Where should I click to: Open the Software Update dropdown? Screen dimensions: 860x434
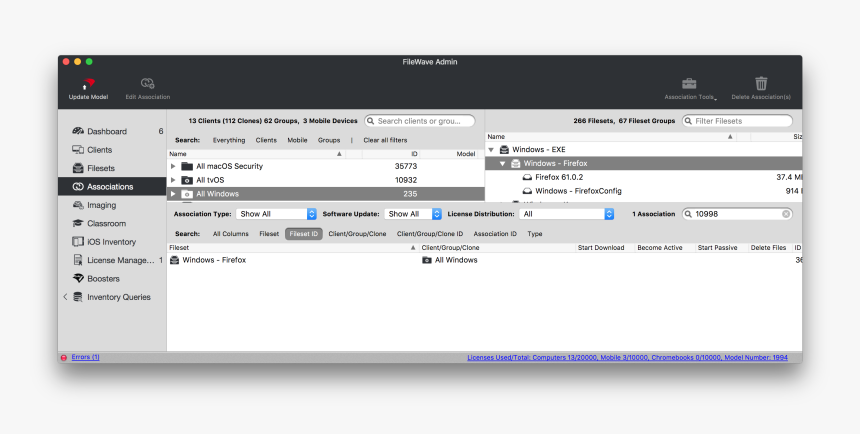coord(413,214)
